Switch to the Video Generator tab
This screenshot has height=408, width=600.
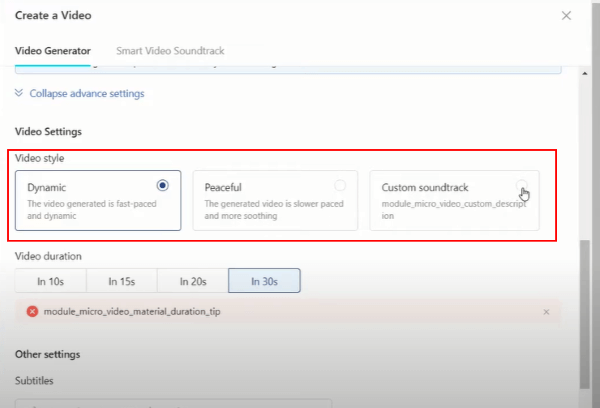point(53,50)
